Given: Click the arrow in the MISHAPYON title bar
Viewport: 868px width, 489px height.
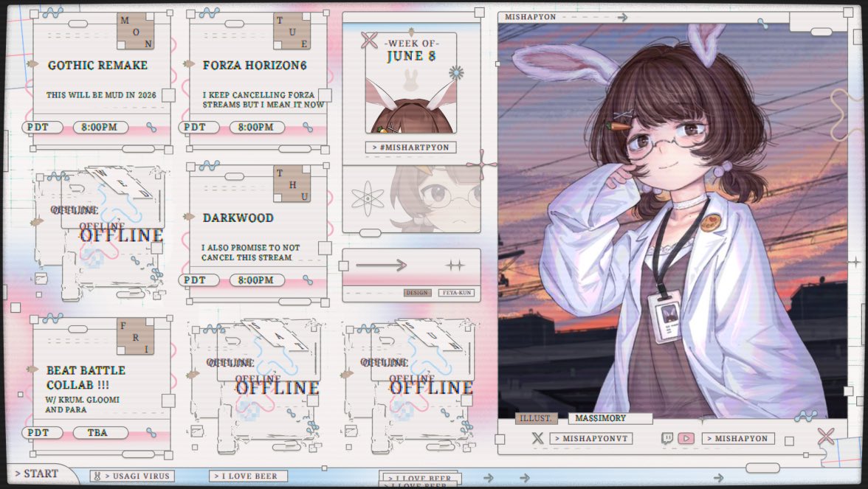Looking at the screenshot, I should (623, 18).
